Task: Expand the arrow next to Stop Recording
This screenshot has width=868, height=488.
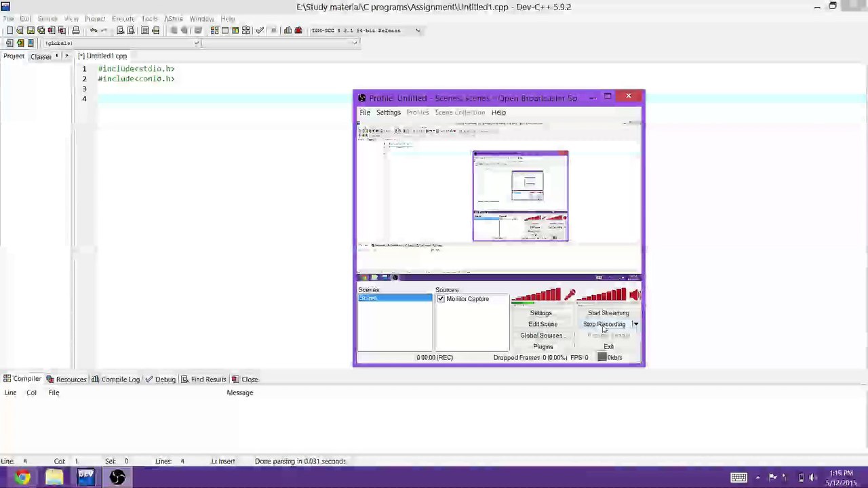Action: click(x=635, y=324)
